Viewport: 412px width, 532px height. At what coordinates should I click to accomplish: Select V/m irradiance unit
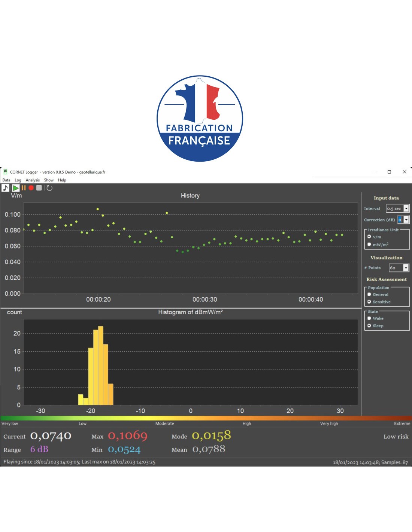[x=374, y=237]
